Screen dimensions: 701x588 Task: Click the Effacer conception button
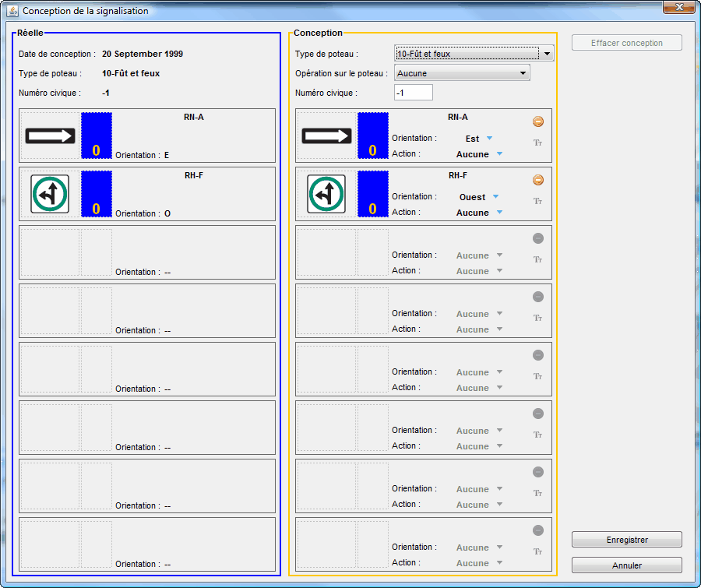pos(627,43)
